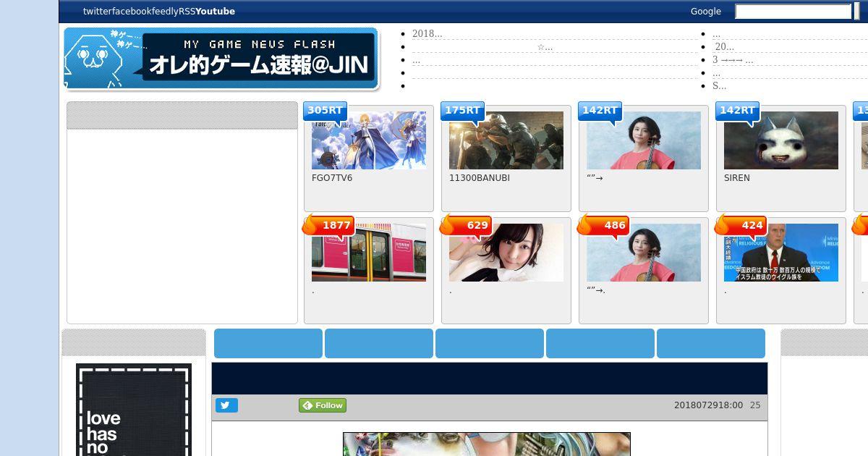Viewport: 868px width, 456px height.
Task: Click the article illustration image below post header
Action: click(487, 444)
